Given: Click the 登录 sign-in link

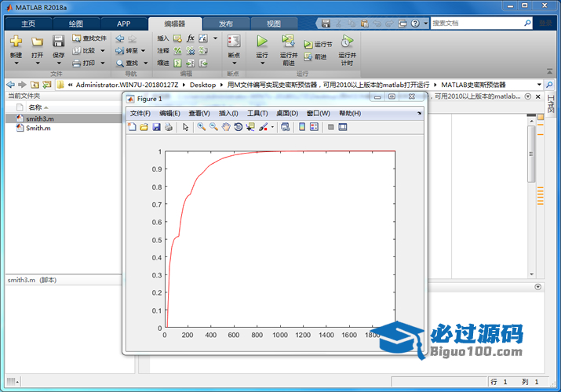Looking at the screenshot, I should pos(545,24).
